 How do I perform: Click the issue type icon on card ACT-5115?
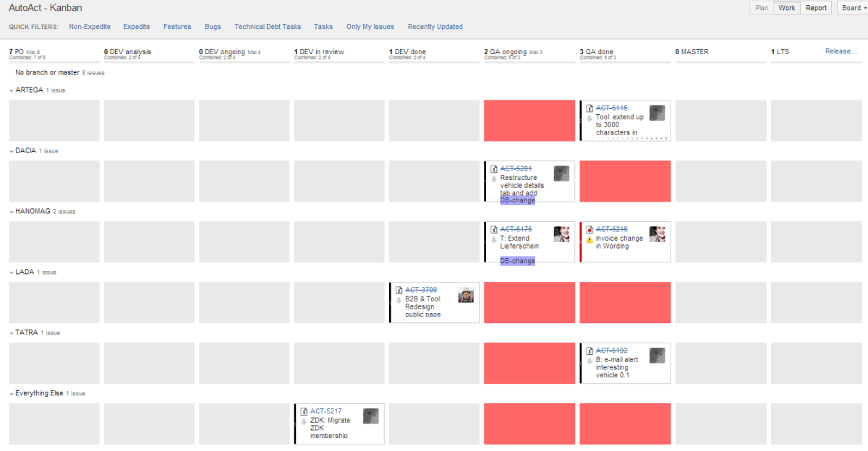590,108
